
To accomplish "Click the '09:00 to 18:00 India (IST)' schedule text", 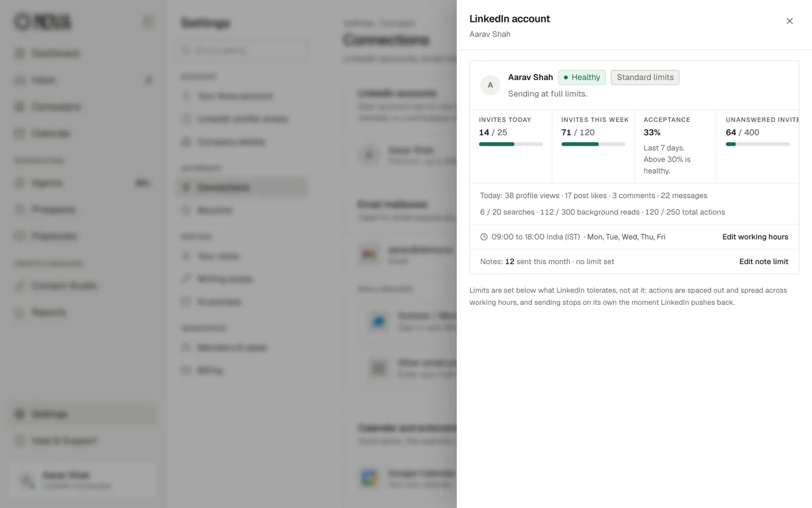I will [x=535, y=237].
